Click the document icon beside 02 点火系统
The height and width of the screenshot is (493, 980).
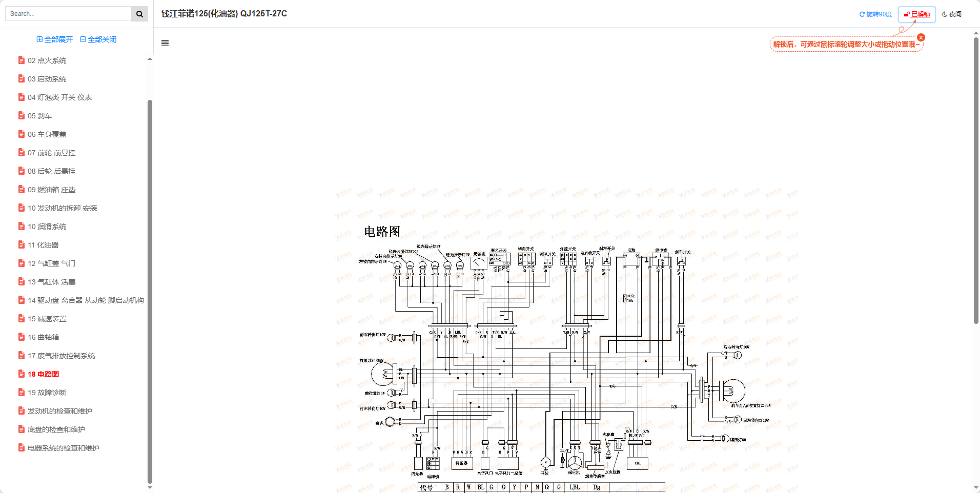(x=21, y=60)
